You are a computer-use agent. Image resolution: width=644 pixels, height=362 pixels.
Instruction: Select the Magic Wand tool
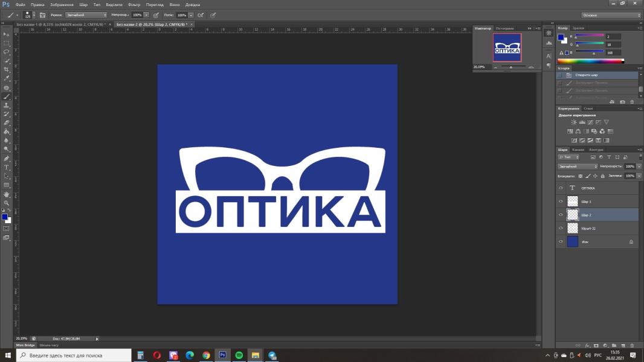pyautogui.click(x=6, y=61)
